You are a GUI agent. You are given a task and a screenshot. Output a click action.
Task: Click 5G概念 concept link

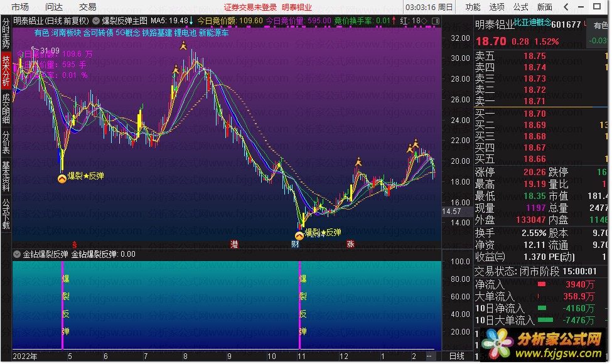(x=127, y=33)
